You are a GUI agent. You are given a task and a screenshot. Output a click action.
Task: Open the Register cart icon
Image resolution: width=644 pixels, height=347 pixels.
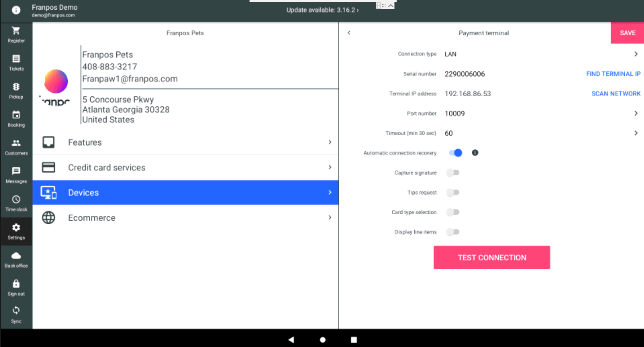point(16,31)
